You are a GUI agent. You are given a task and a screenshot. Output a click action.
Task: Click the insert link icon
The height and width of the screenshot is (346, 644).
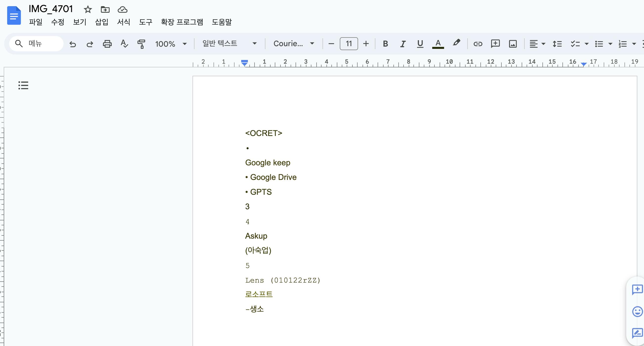(477, 44)
